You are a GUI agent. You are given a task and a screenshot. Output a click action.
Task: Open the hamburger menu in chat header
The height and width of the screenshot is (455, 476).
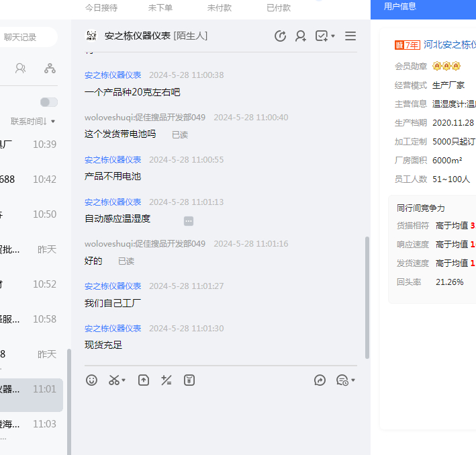[350, 36]
